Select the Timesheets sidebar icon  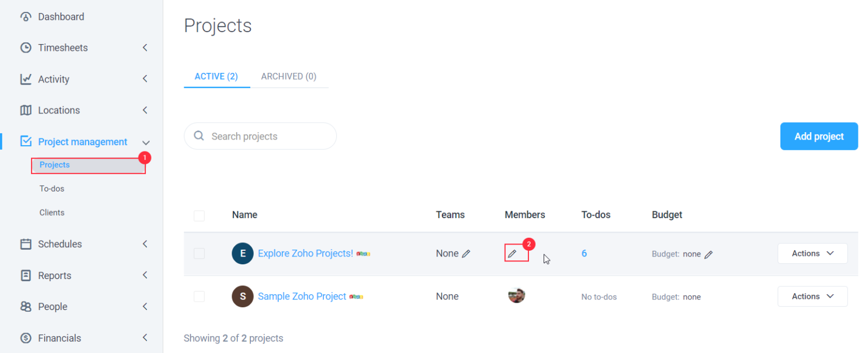(x=25, y=47)
